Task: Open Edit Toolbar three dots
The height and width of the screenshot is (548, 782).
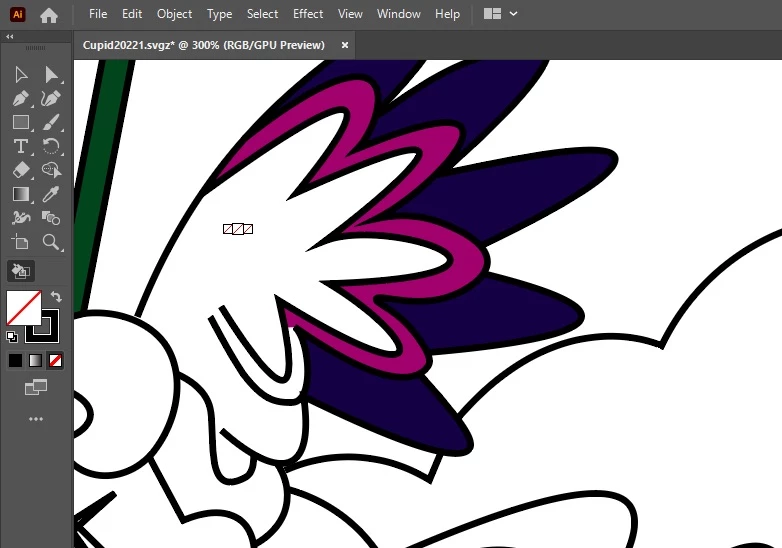Action: tap(36, 419)
